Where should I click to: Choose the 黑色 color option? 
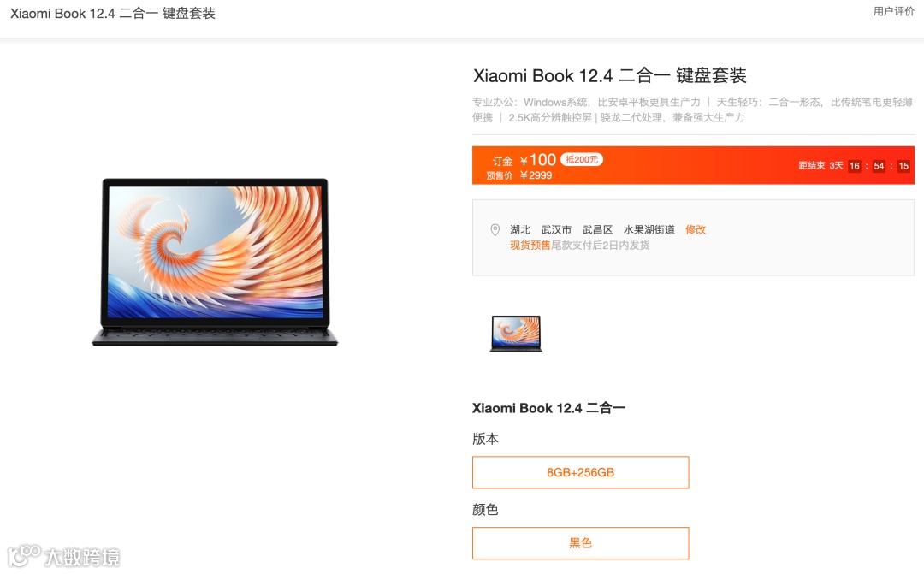(x=580, y=542)
